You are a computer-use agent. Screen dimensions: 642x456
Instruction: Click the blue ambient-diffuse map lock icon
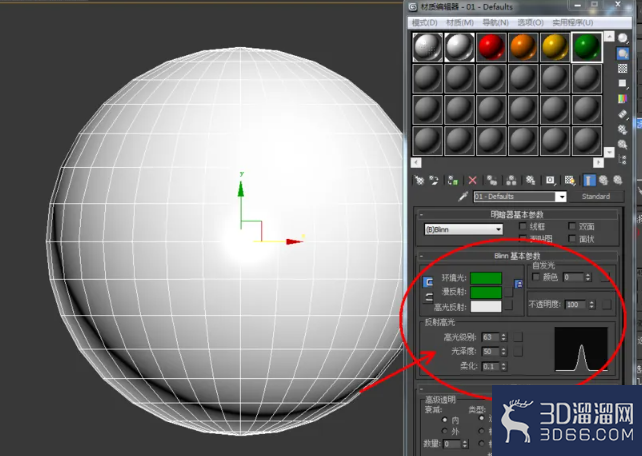tap(518, 284)
